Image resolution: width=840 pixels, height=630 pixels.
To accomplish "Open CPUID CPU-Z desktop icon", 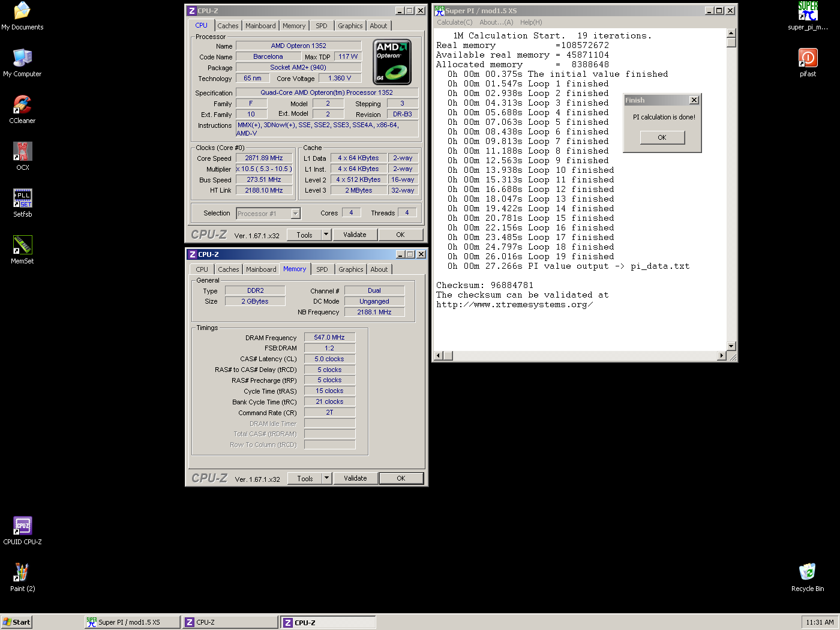I will pyautogui.click(x=22, y=531).
